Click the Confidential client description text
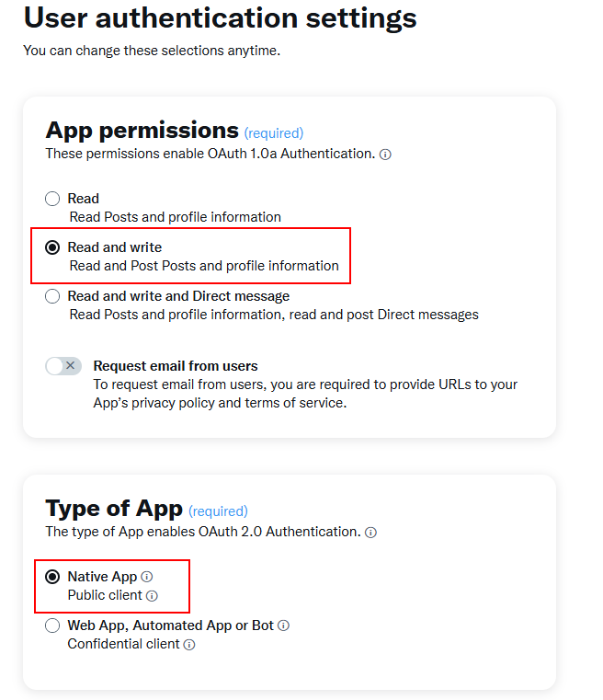603x700 pixels. coord(123,645)
